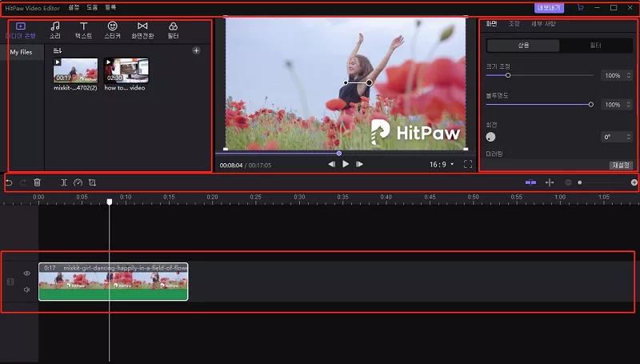Open the shopping cart icon
Image resolution: width=640 pixels, height=364 pixels.
580,7
